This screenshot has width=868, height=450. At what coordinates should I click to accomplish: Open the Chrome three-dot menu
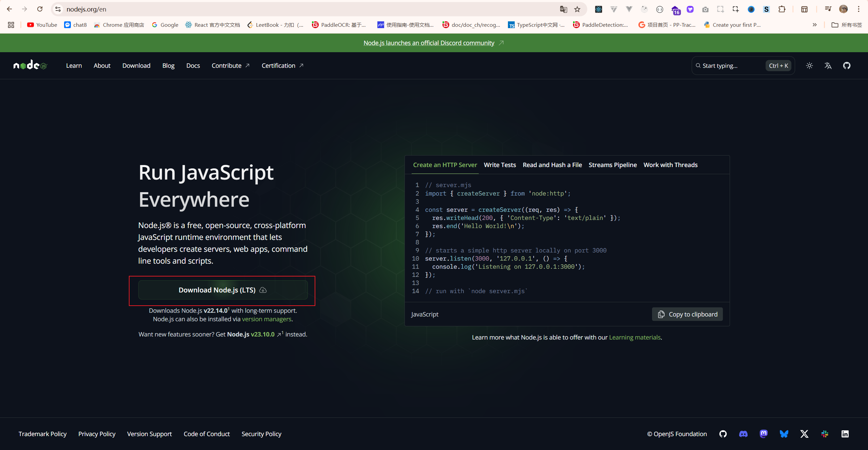[x=859, y=9]
